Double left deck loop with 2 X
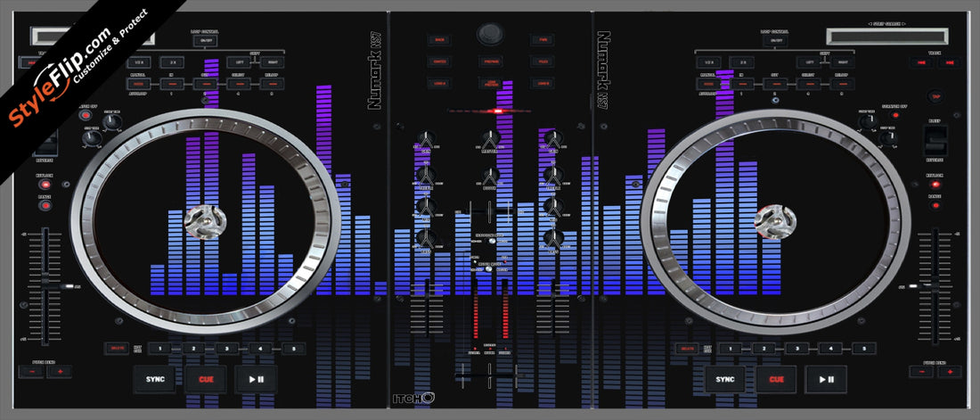Image resolution: width=980 pixels, height=420 pixels. click(171, 62)
